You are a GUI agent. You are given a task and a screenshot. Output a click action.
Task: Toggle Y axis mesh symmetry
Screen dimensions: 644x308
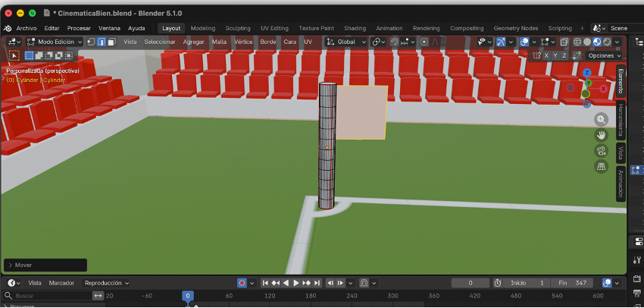(555, 55)
